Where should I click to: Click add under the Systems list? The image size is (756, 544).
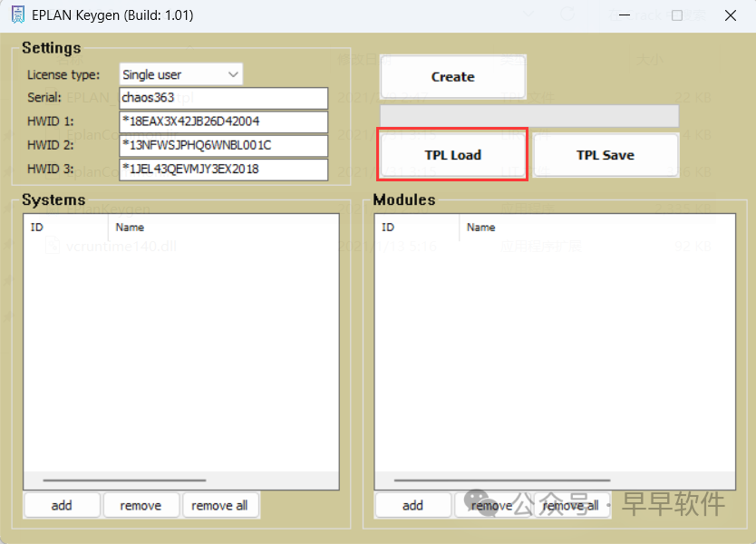point(62,505)
